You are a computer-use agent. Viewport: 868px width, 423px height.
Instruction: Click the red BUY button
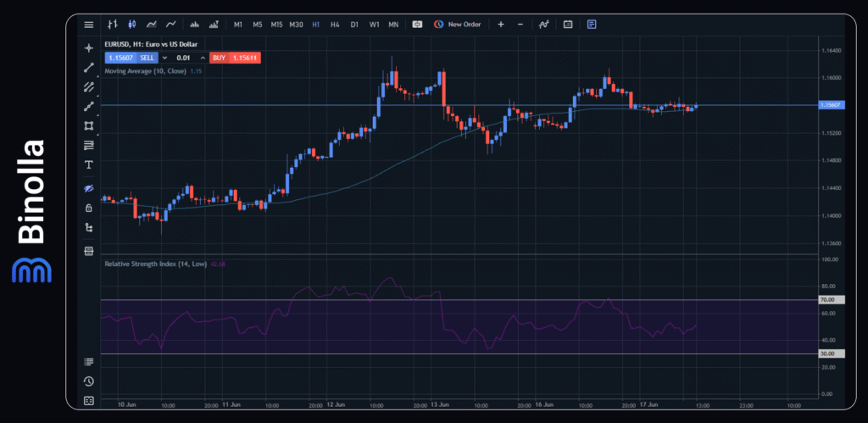tap(219, 58)
